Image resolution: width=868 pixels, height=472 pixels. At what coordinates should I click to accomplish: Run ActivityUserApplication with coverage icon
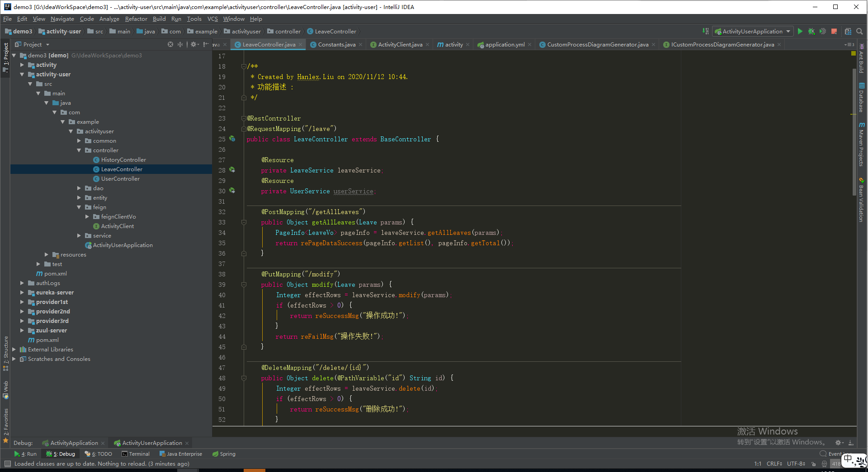822,31
